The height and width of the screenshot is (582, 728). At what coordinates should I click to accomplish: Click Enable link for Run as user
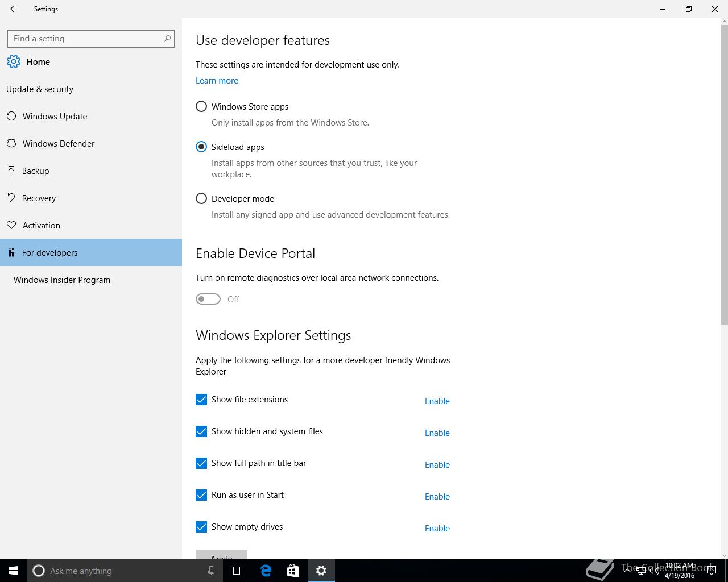point(437,497)
